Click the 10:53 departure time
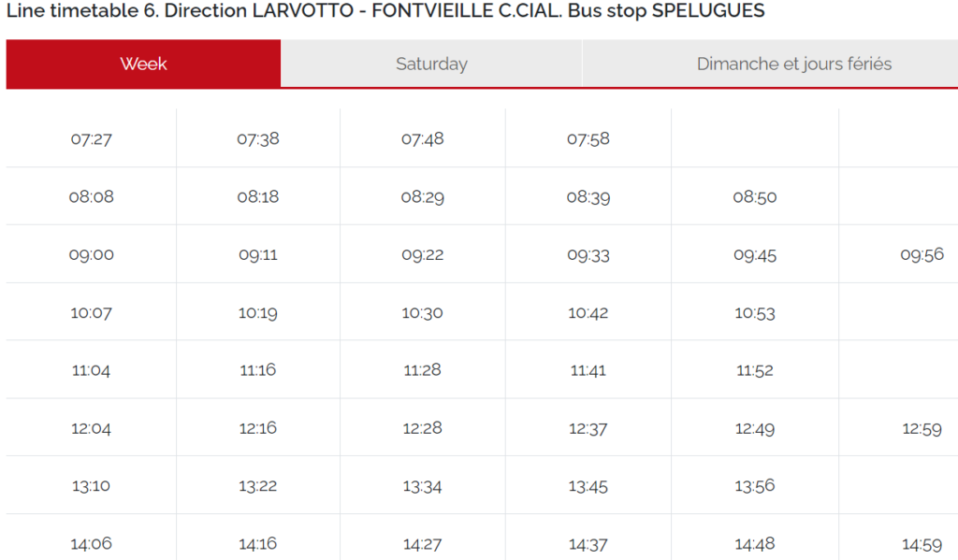Image resolution: width=958 pixels, height=560 pixels. point(755,313)
